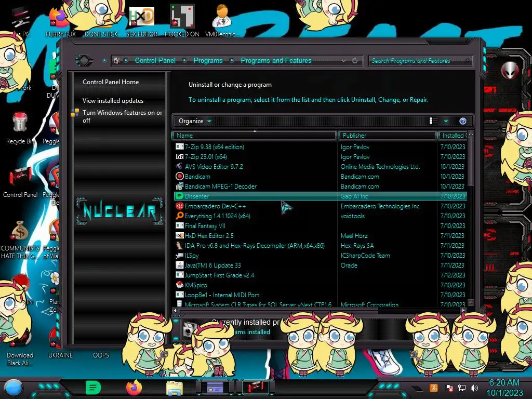Expand the Organize dropdown

[195, 121]
